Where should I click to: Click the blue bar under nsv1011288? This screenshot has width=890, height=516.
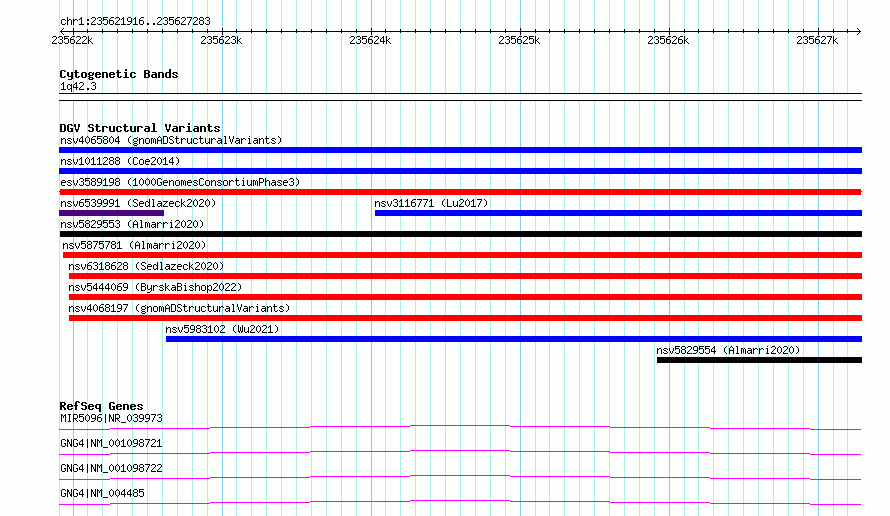pyautogui.click(x=460, y=171)
